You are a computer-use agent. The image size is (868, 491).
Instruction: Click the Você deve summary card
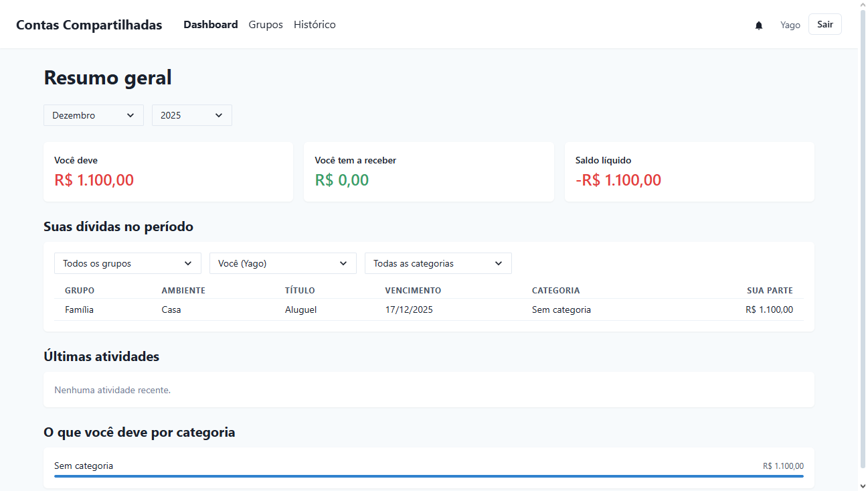(168, 171)
